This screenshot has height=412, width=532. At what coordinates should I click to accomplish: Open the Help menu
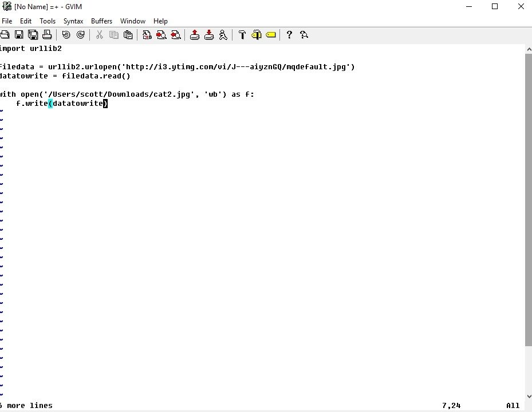tap(160, 21)
